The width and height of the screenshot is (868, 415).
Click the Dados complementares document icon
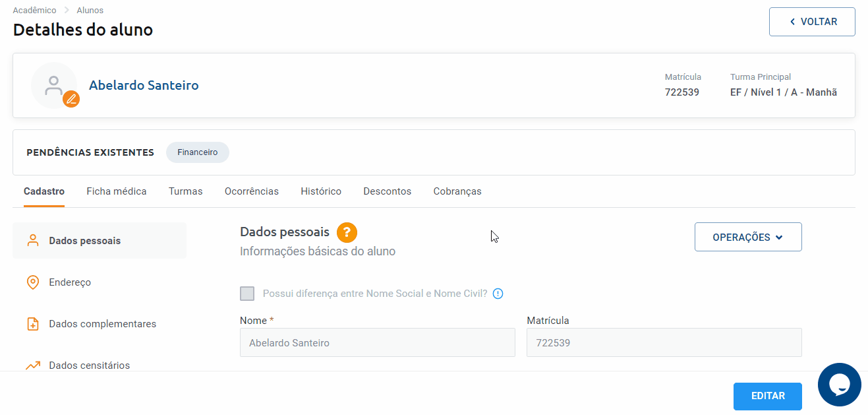(x=33, y=324)
